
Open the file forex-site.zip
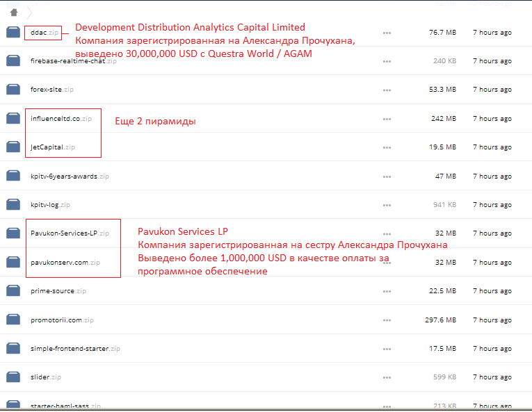coord(52,90)
